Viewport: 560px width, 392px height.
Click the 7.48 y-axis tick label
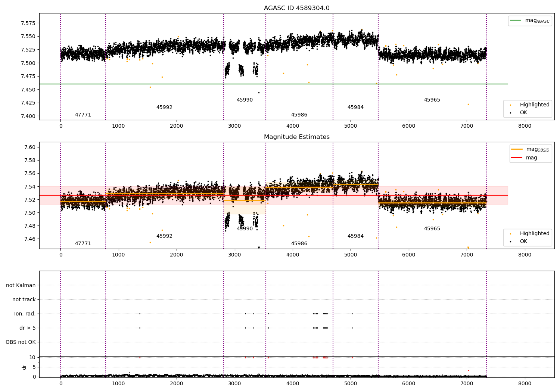[x=30, y=226]
